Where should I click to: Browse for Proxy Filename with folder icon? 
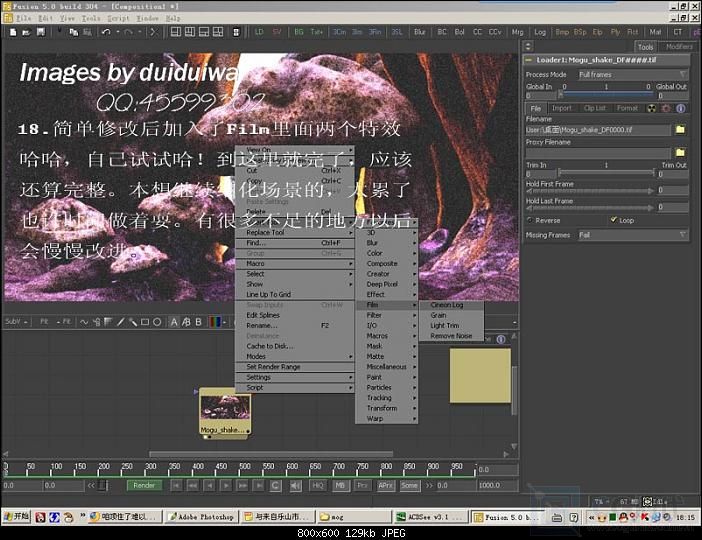(680, 153)
